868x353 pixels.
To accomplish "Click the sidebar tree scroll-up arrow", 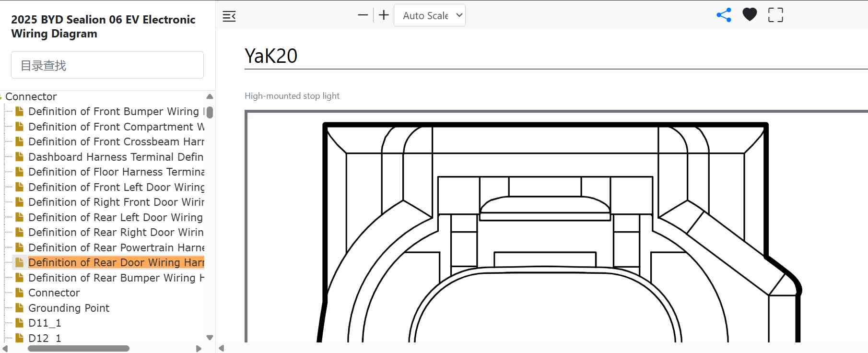I will pos(210,96).
